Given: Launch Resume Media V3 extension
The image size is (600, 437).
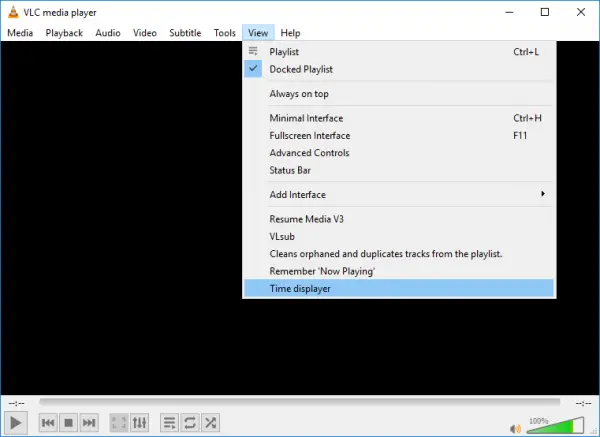Looking at the screenshot, I should click(x=399, y=219).
